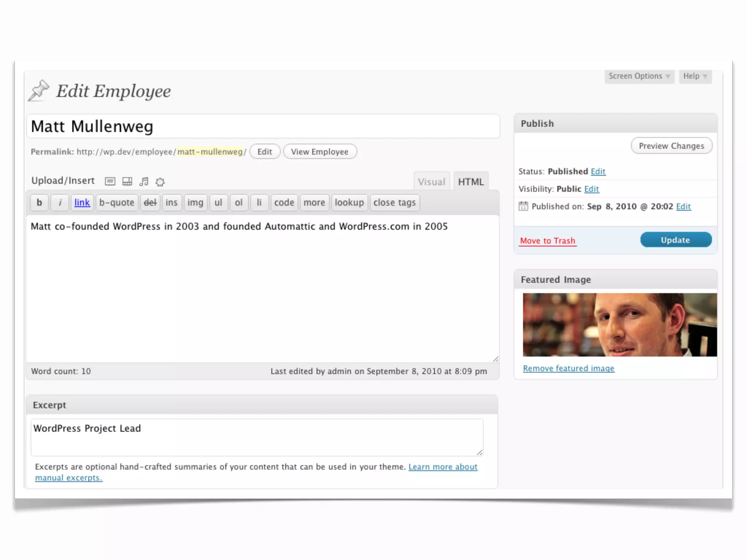Expand the Help dropdown tab

click(695, 76)
